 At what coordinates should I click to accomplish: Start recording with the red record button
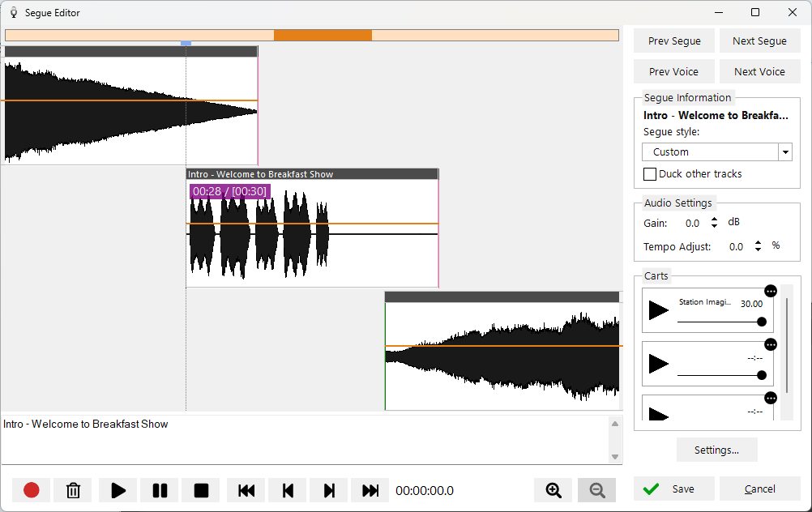tap(31, 490)
